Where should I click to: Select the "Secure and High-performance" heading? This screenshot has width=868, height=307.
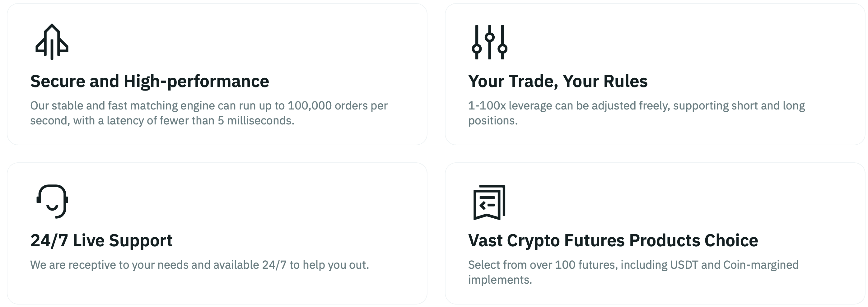click(x=150, y=81)
